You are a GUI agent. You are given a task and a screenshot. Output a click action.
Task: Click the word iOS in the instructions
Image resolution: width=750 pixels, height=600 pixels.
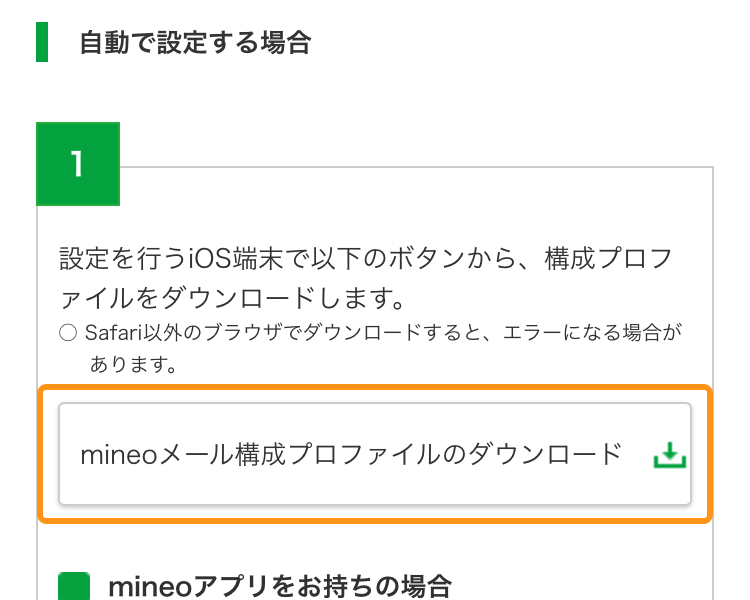[x=210, y=259]
